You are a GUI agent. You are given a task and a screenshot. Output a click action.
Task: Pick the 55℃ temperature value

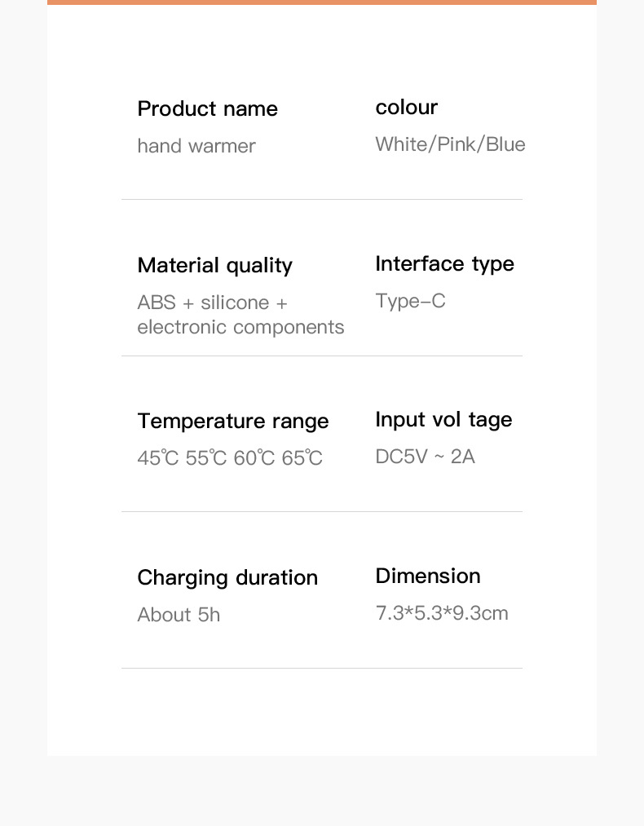(205, 459)
